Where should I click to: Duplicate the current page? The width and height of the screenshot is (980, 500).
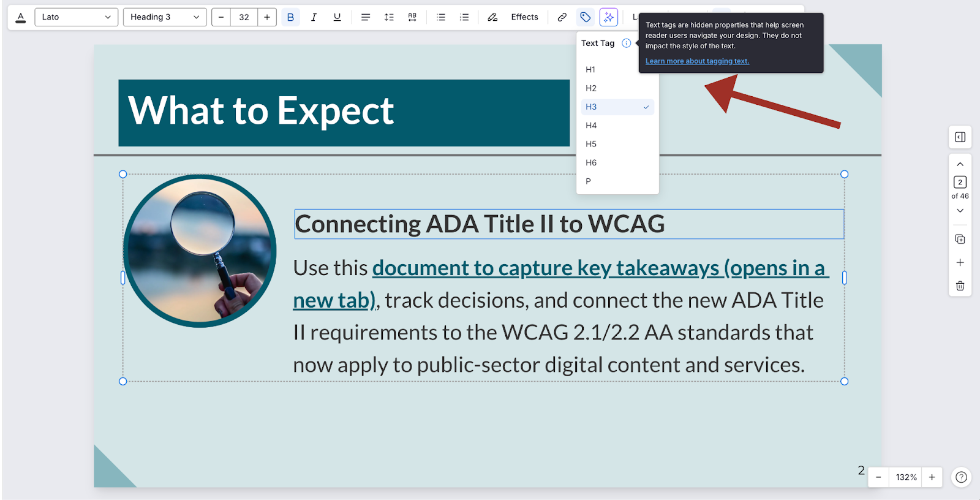coord(960,239)
